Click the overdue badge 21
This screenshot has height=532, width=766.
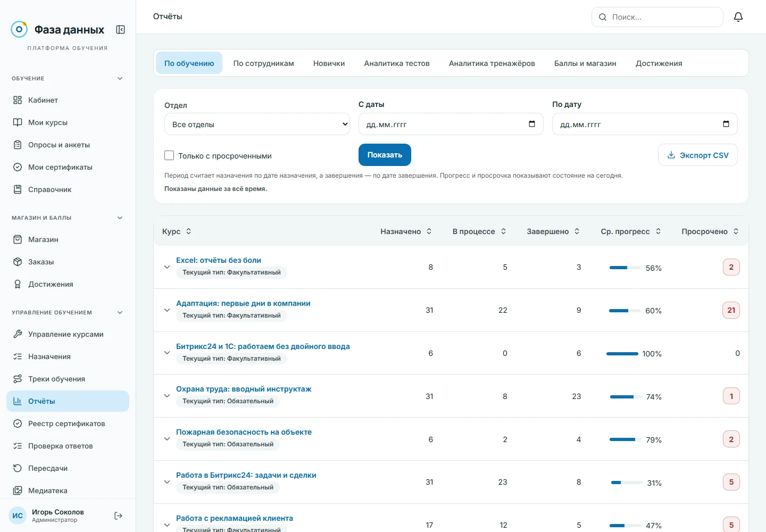731,310
